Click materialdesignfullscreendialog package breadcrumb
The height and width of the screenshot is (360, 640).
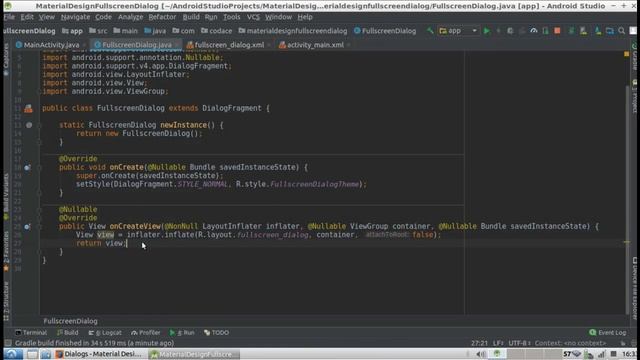[293, 31]
